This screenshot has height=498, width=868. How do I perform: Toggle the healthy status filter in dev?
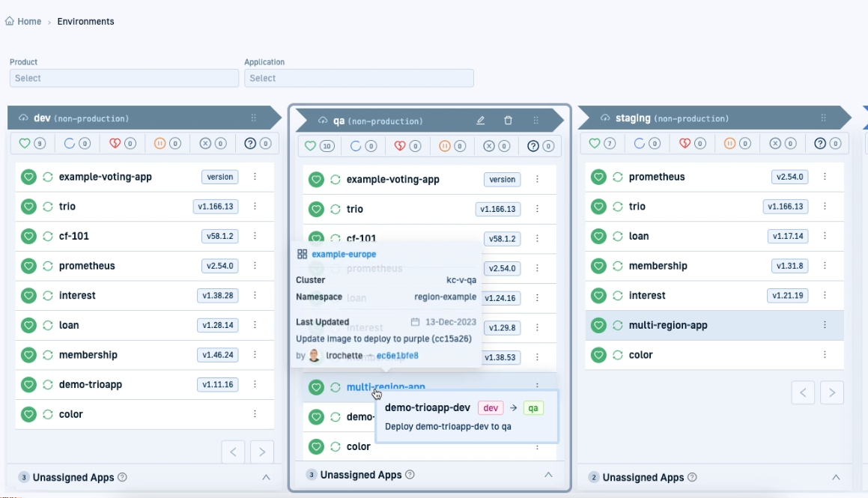pos(31,143)
